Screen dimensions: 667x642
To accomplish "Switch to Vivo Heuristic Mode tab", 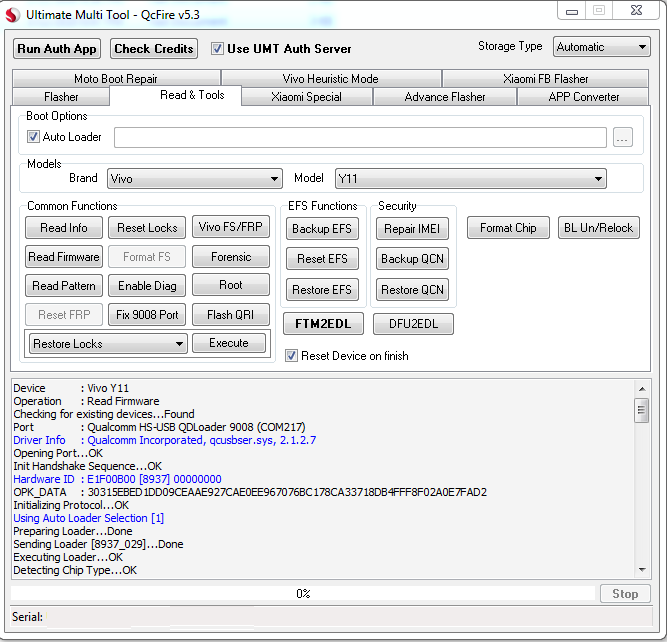I will (x=331, y=79).
